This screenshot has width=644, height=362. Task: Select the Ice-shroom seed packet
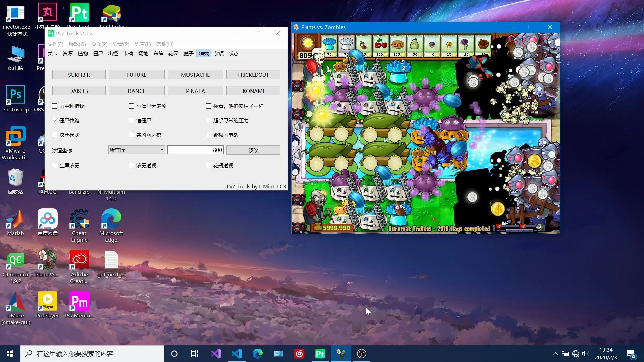click(329, 45)
